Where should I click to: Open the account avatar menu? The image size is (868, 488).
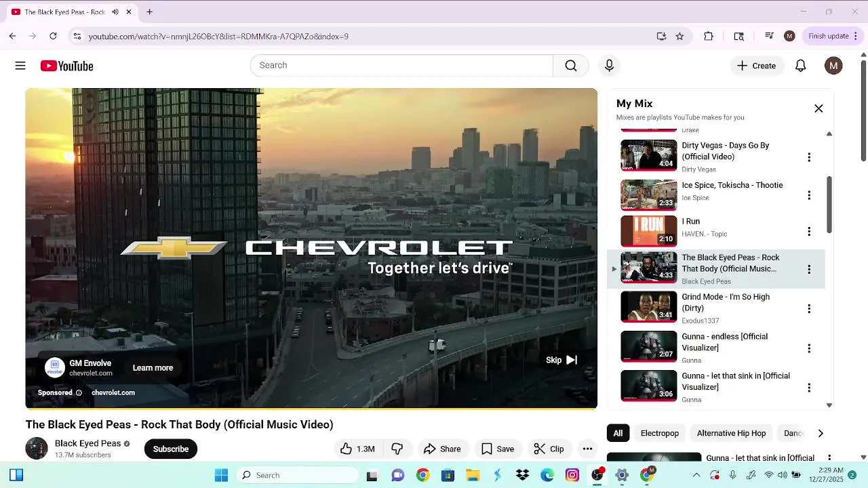(833, 66)
